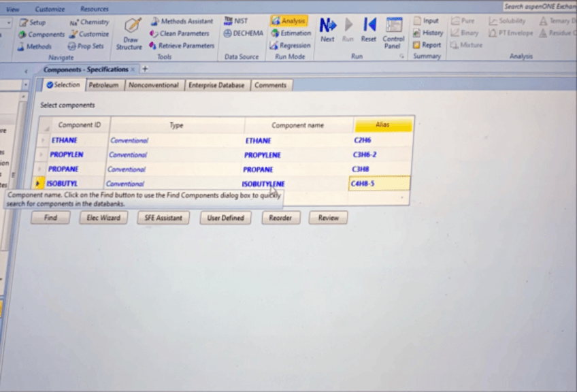Open Methods Assistant
The width and height of the screenshot is (577, 392).
click(182, 21)
